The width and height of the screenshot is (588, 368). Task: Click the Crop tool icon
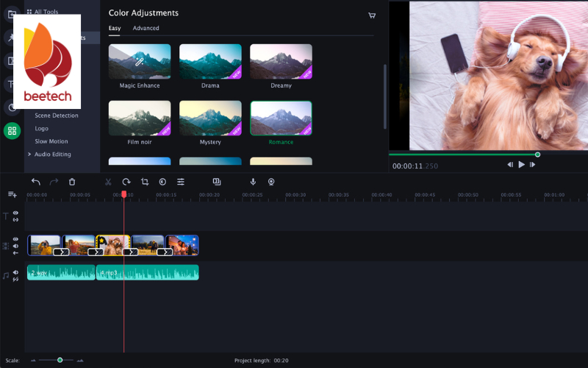click(x=145, y=182)
